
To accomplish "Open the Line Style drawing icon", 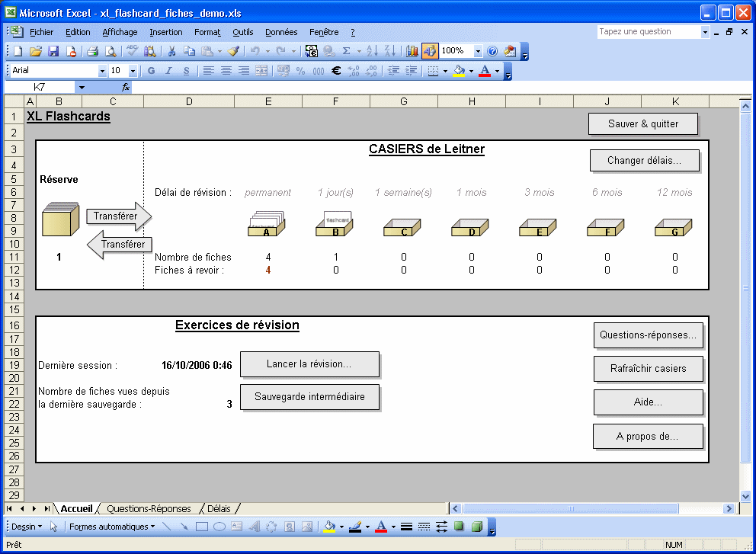I will pos(406,527).
